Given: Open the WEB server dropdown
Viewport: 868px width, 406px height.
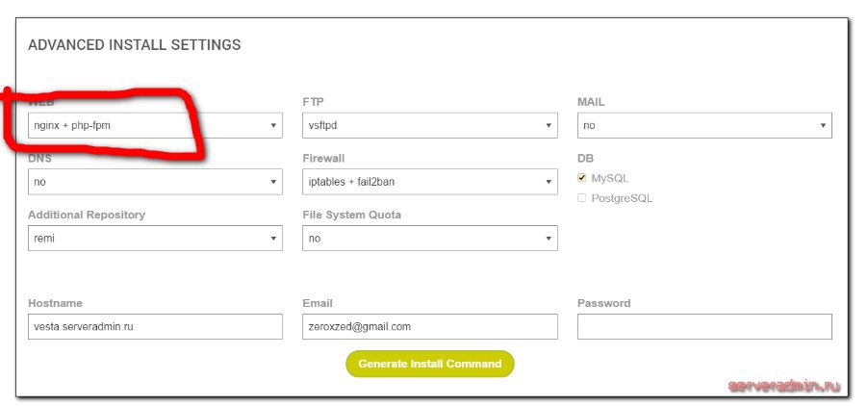Looking at the screenshot, I should [154, 125].
